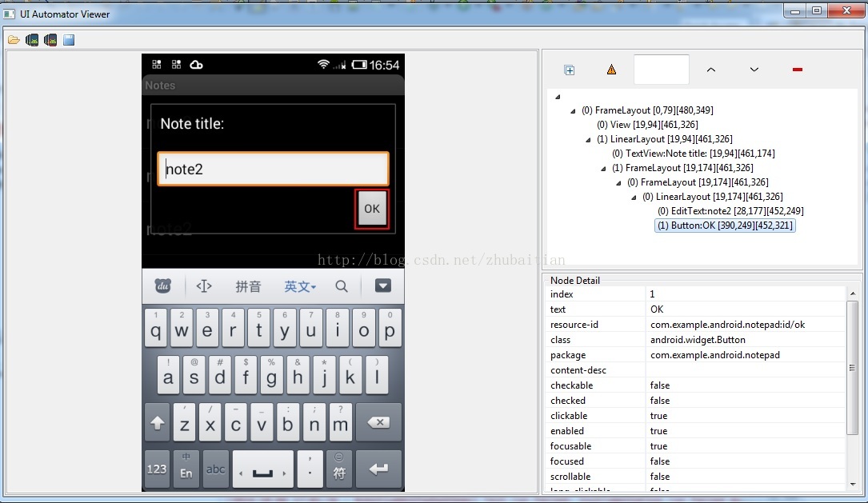
Task: Select the class value android.widget.Button
Action: [698, 340]
